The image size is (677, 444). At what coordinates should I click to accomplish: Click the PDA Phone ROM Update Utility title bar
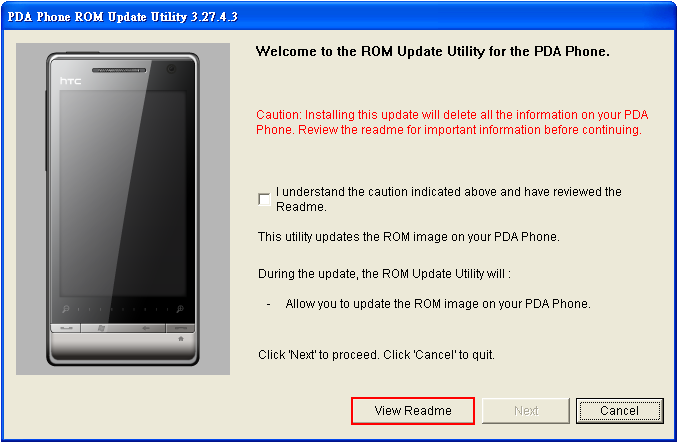pos(338,16)
